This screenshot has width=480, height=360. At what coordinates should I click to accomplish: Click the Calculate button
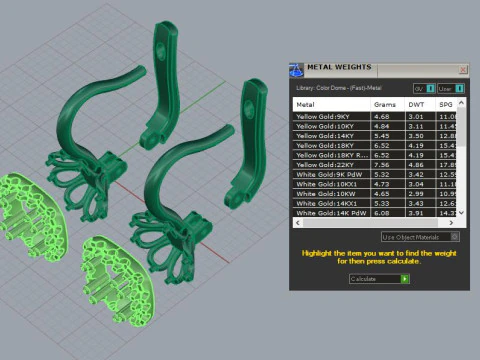click(379, 279)
